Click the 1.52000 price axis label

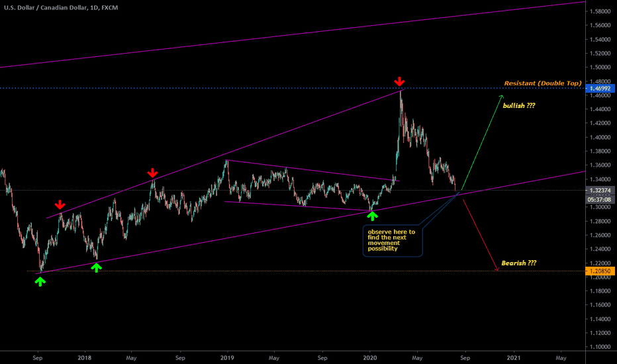pos(600,53)
